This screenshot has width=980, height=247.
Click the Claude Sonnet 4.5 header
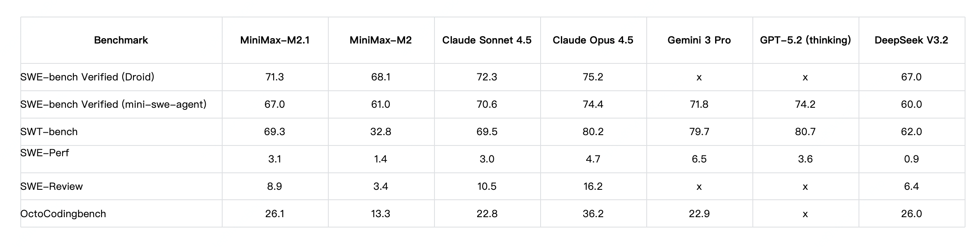[487, 40]
